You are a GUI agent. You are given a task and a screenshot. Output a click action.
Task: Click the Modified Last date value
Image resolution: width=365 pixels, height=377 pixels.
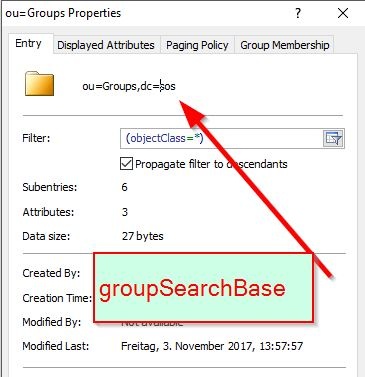coord(212,346)
